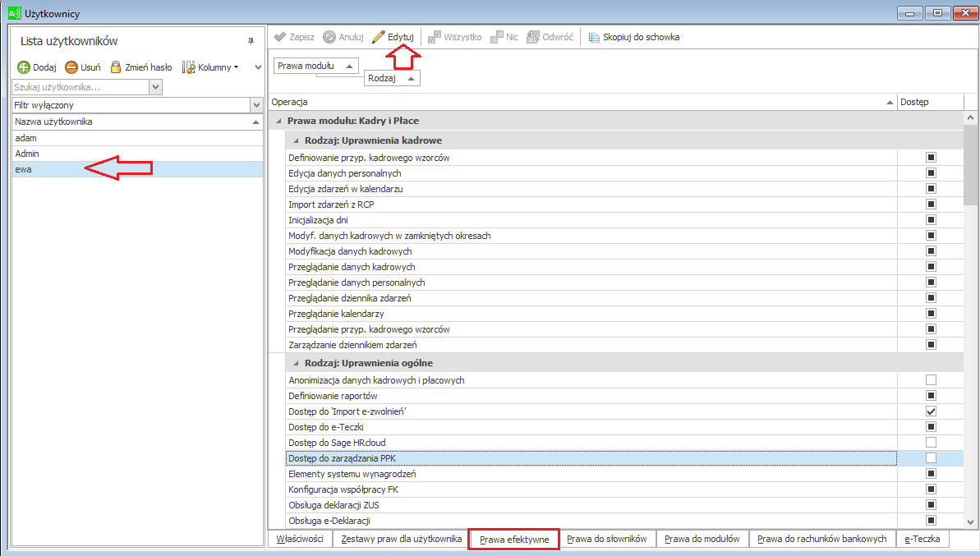The height and width of the screenshot is (556, 980).
Task: Collapse Rodzaj: Uprawnienia ogólne group
Action: (x=297, y=363)
